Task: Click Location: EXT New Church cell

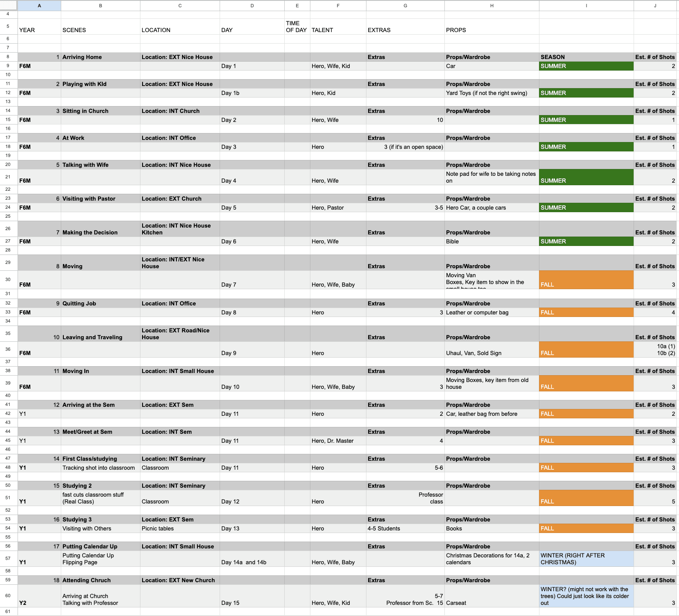Action: click(x=180, y=580)
